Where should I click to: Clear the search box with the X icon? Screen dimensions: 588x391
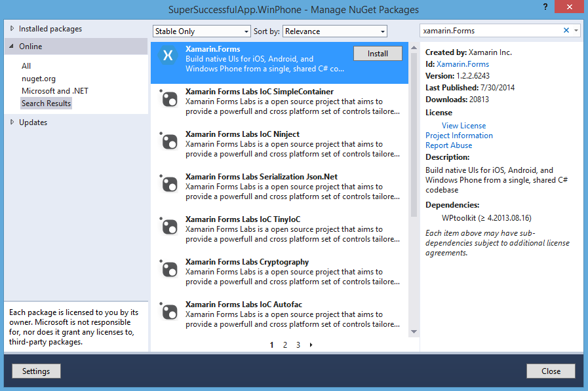(x=566, y=30)
